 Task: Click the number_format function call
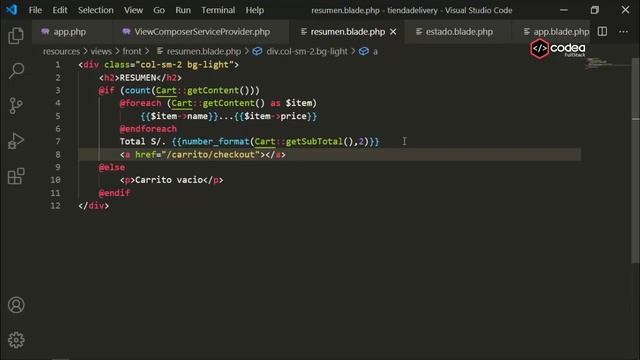click(216, 142)
